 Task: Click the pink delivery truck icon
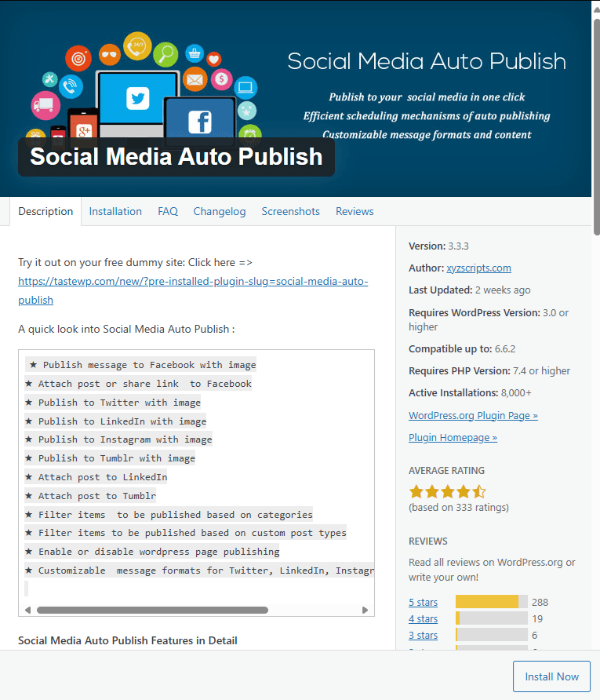45,105
